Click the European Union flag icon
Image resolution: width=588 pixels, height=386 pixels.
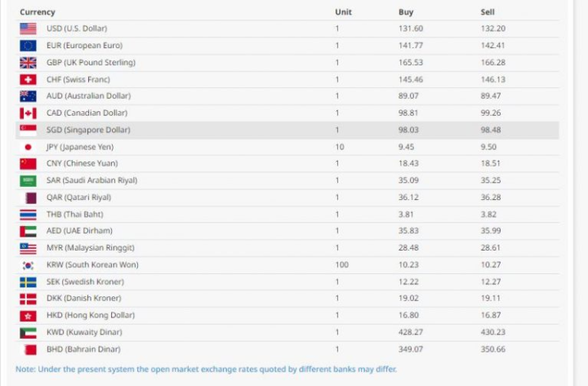28,46
